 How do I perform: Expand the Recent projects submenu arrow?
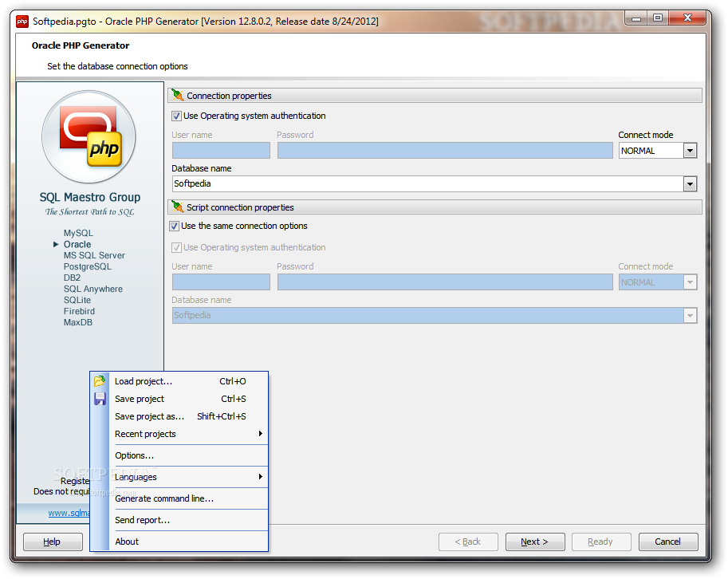(261, 433)
